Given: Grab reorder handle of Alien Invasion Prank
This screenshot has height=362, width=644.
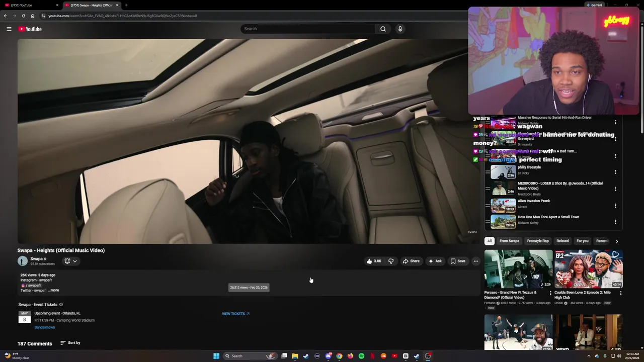Looking at the screenshot, I should pyautogui.click(x=488, y=206).
